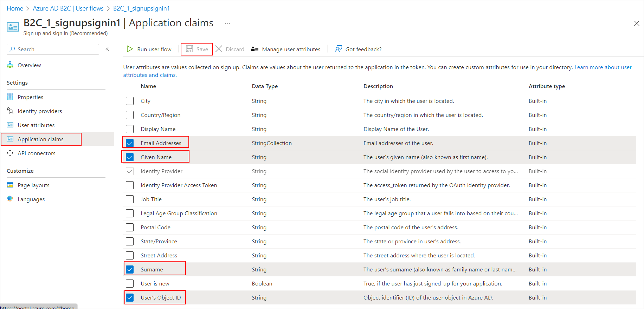Click the Save floppy disk icon
Viewport: 644px width, 309px height.
point(189,49)
